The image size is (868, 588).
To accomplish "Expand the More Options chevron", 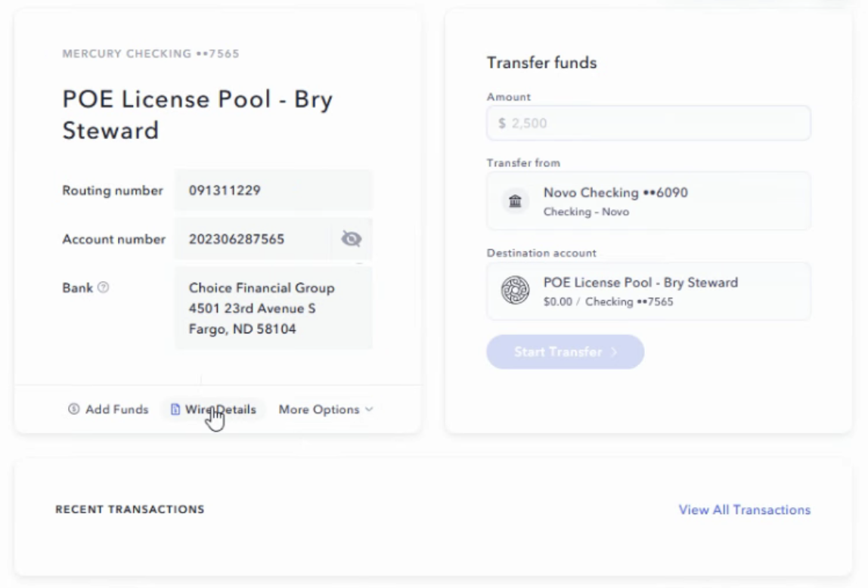I will pyautogui.click(x=369, y=410).
